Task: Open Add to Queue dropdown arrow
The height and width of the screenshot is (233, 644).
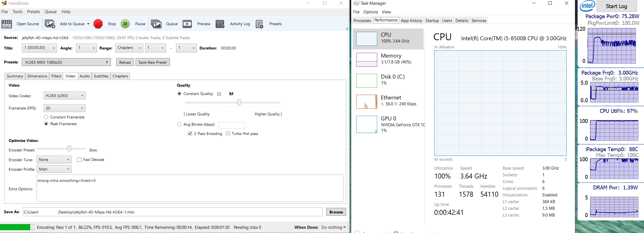Action: pos(88,24)
